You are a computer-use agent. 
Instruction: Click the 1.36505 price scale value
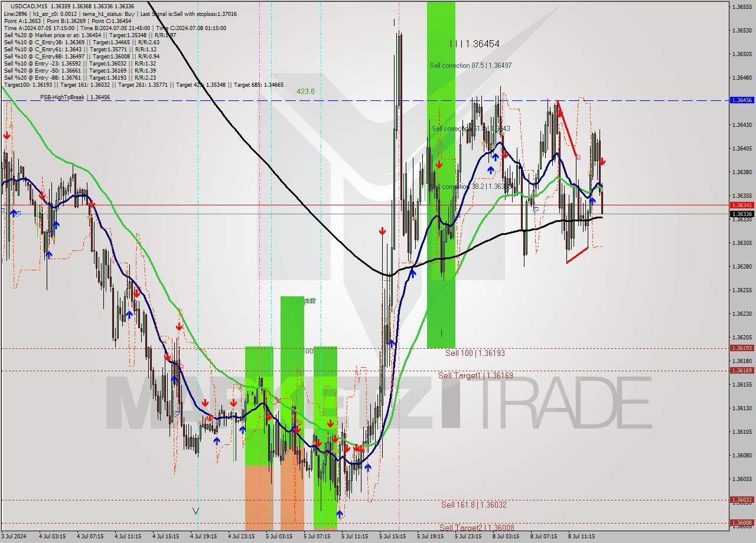[x=742, y=54]
